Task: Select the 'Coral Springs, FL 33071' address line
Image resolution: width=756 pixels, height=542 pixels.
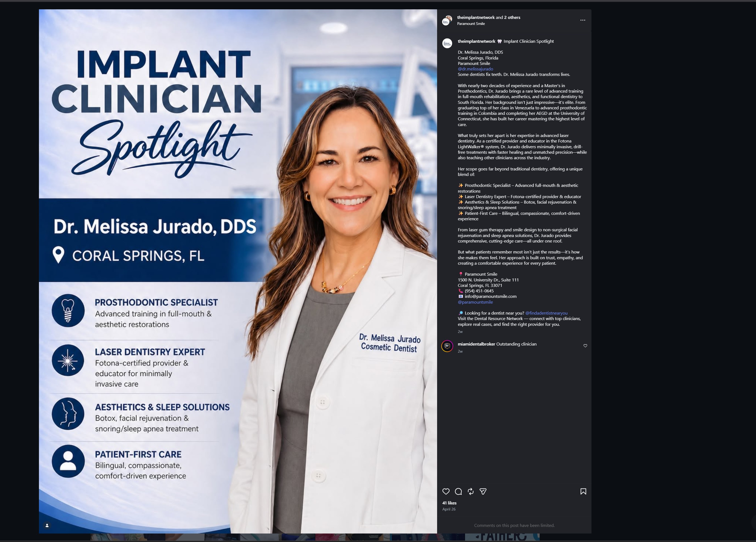Action: click(480, 286)
